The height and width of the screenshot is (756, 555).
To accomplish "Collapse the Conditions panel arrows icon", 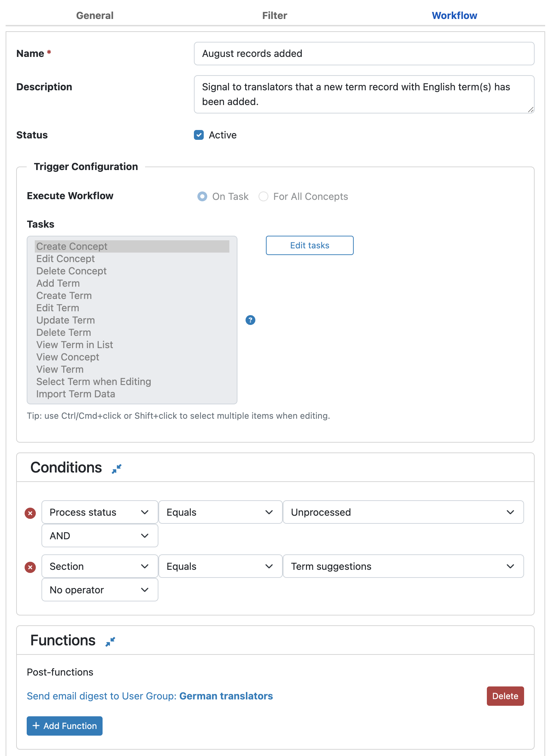I will [x=117, y=469].
